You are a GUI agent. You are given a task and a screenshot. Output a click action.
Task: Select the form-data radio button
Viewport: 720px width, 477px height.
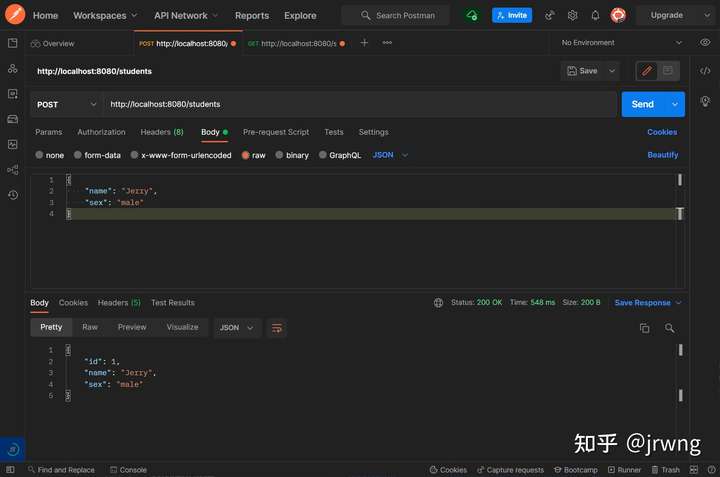pos(78,155)
